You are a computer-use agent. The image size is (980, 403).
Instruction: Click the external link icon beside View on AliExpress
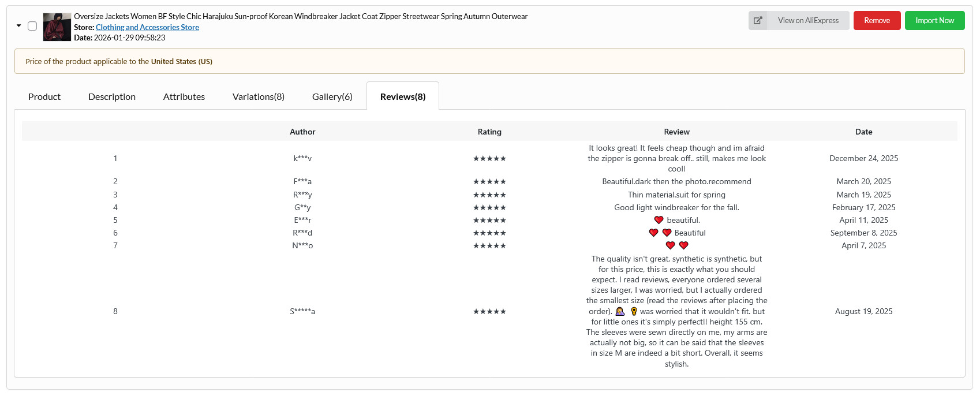(758, 21)
